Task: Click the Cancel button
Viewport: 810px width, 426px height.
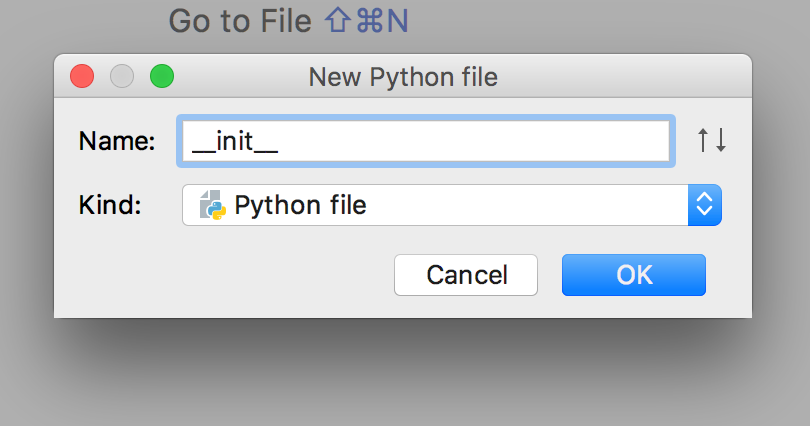Action: 466,275
